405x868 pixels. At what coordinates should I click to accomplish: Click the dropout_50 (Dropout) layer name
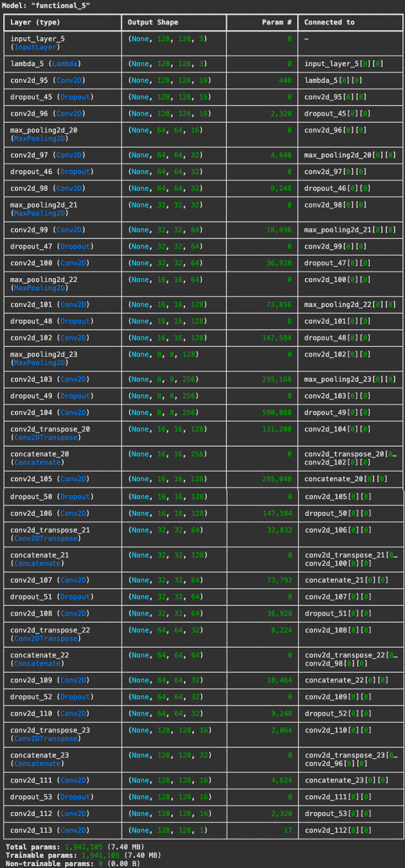(51, 497)
